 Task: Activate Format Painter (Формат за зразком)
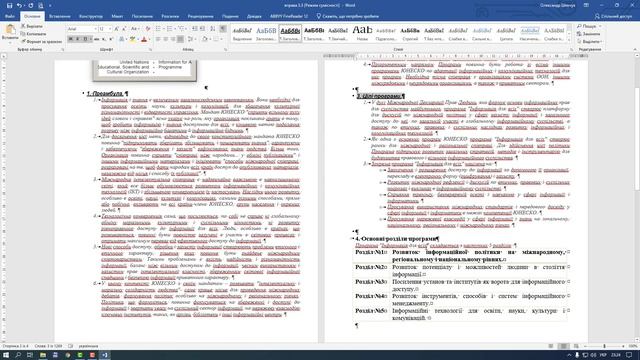point(41,42)
